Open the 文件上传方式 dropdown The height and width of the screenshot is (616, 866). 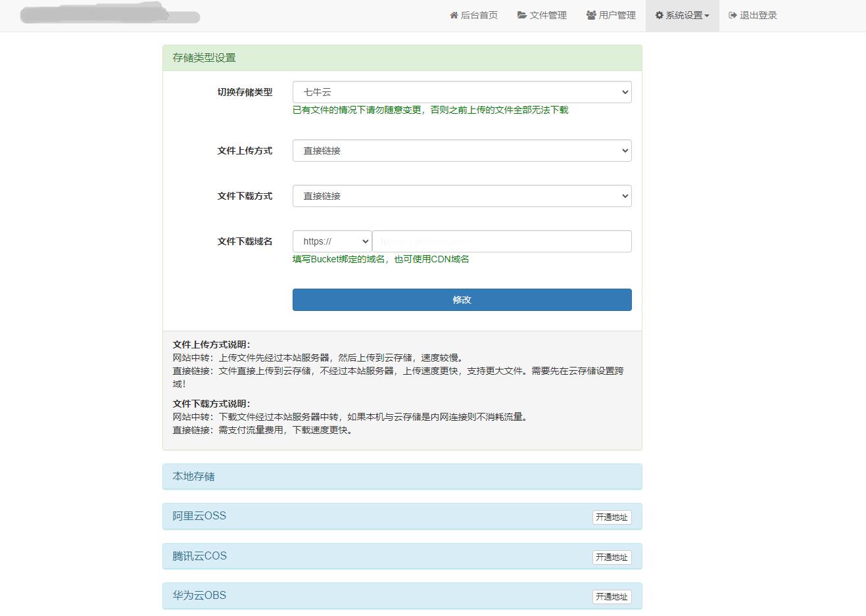pos(462,151)
